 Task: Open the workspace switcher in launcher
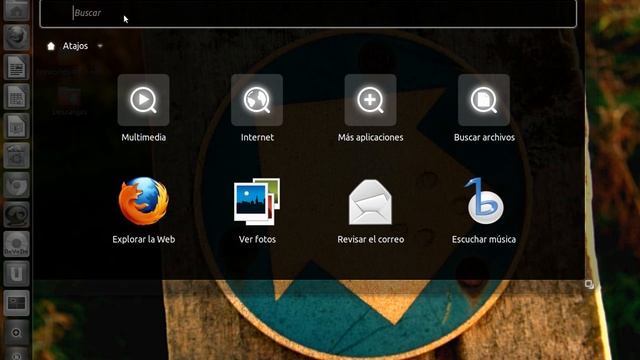tap(16, 303)
